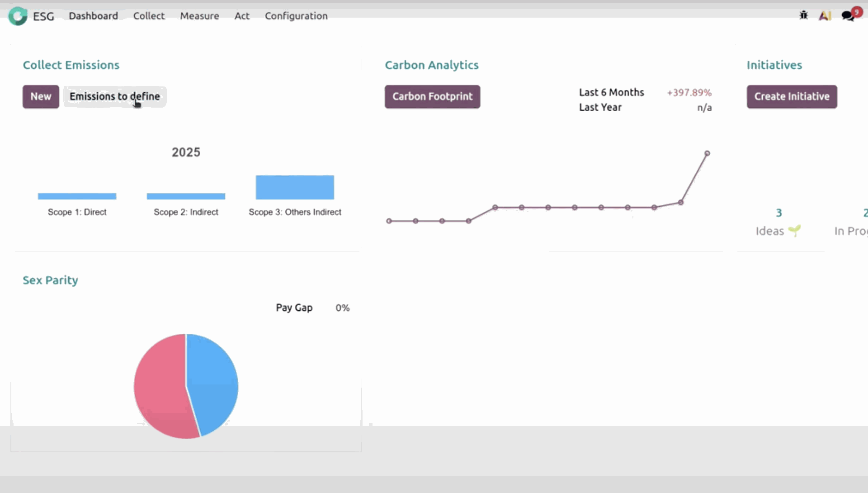The height and width of the screenshot is (493, 868).
Task: Open the Carbon Footprint report
Action: pos(432,96)
